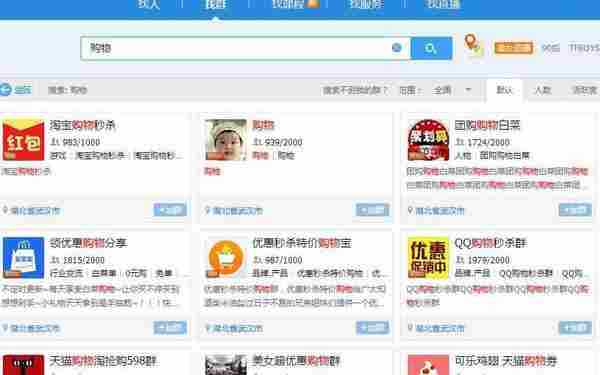This screenshot has height=375, width=600.
Task: Click the member count 1979/2000
Action: point(488,260)
